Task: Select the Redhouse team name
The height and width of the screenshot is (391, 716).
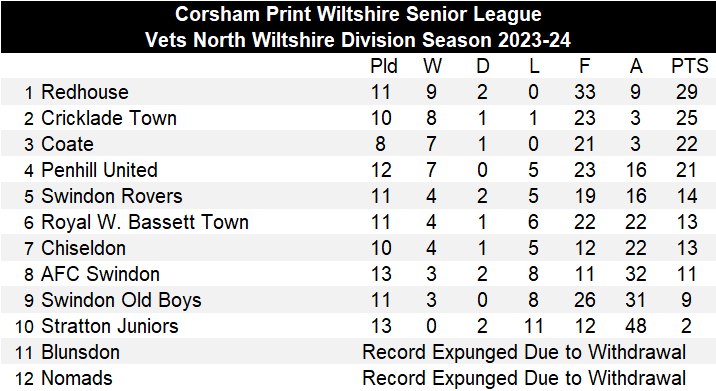Action: (x=85, y=92)
